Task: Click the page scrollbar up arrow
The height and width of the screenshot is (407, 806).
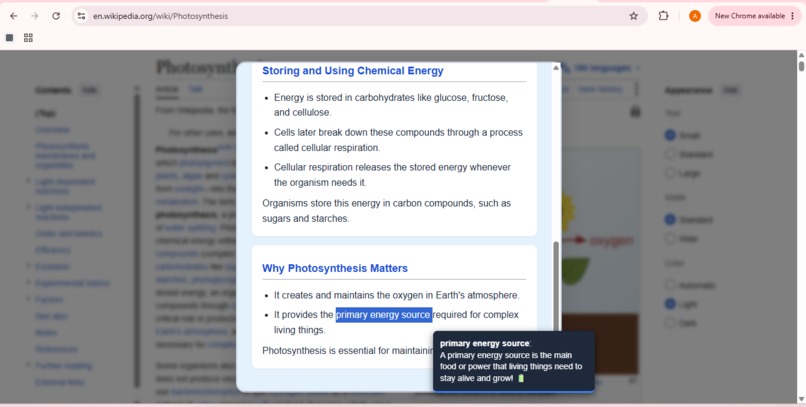Action: 801,55
